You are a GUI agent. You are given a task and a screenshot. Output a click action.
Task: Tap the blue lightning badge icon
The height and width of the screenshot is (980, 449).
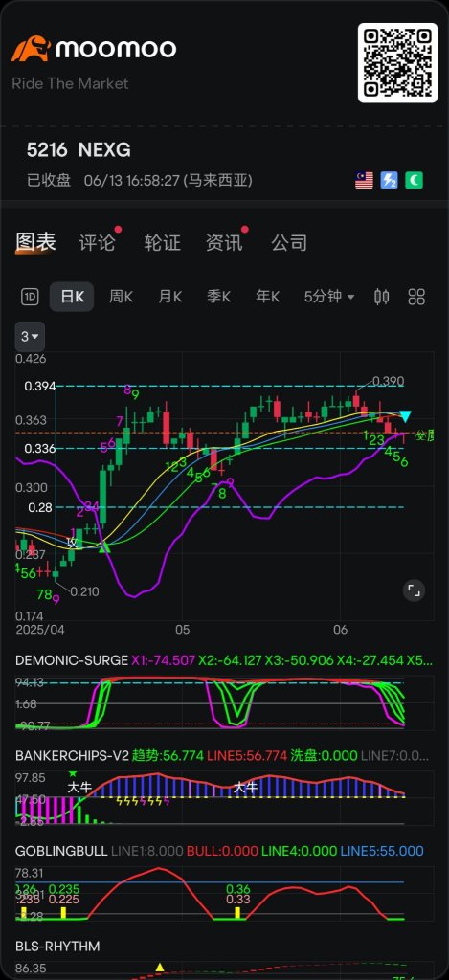389,181
